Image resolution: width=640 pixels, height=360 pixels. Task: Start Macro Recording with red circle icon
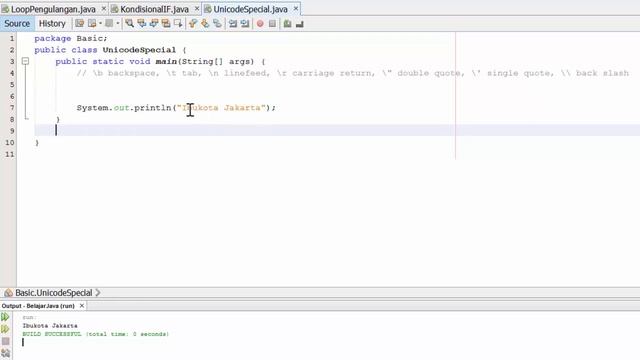260,24
